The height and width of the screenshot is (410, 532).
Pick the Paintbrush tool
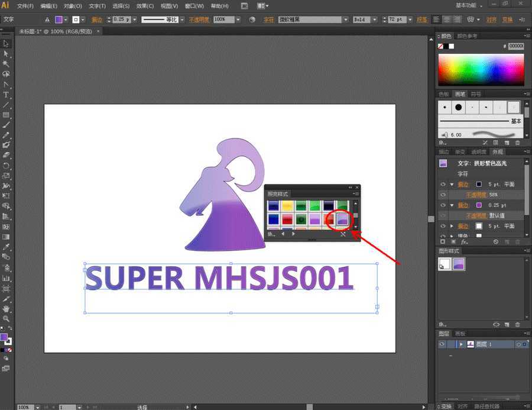(x=6, y=125)
